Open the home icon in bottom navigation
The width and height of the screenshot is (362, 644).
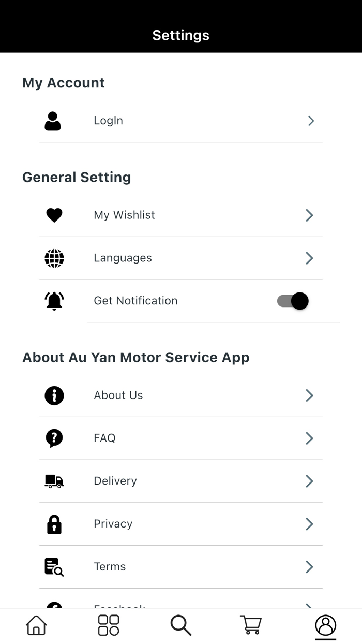pyautogui.click(x=35, y=625)
